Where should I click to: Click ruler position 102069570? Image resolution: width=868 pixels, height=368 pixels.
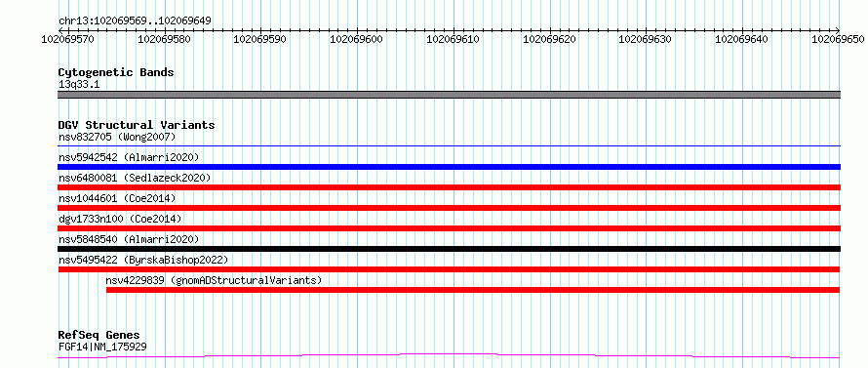click(68, 39)
